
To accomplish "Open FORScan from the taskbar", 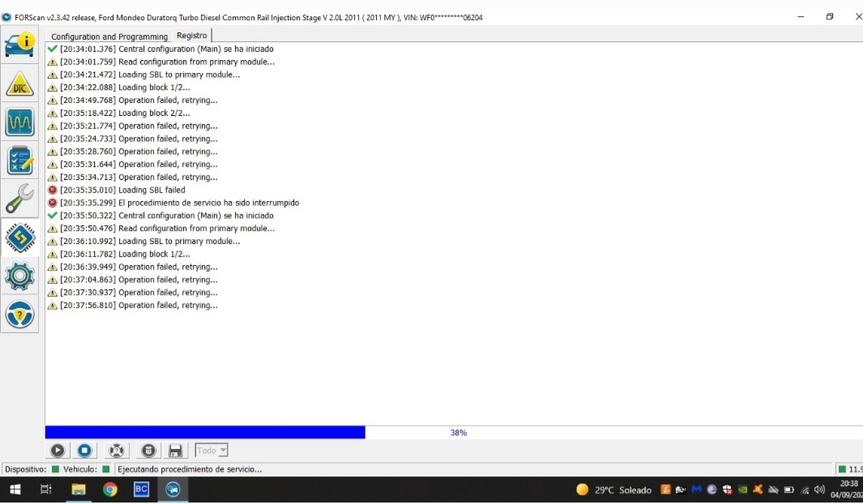I will (x=173, y=489).
